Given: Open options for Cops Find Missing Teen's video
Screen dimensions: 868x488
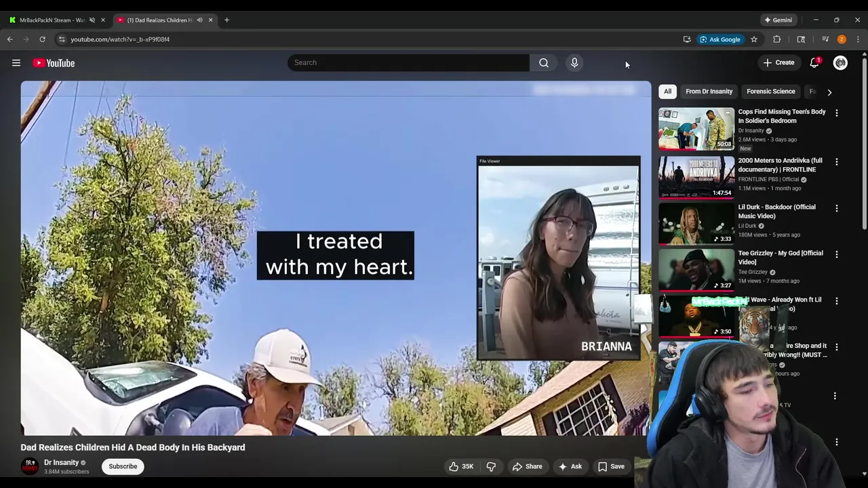Looking at the screenshot, I should click(836, 113).
